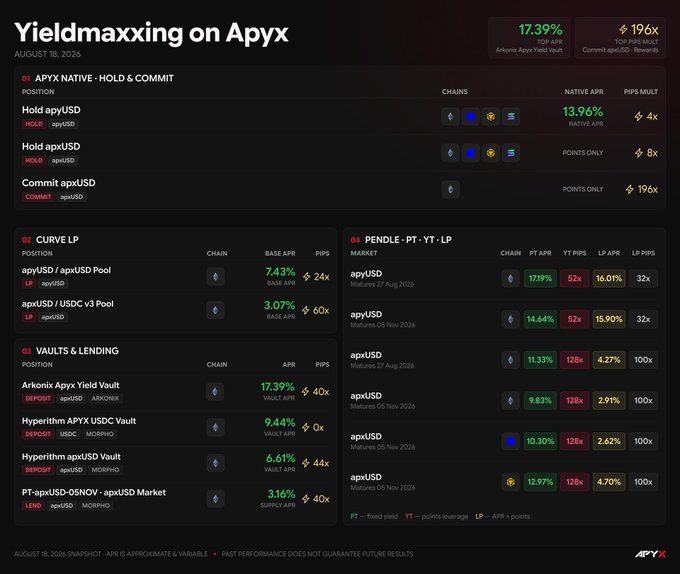Click the COMMIT badge under Commit apxUSD
The width and height of the screenshot is (680, 574).
(x=38, y=197)
